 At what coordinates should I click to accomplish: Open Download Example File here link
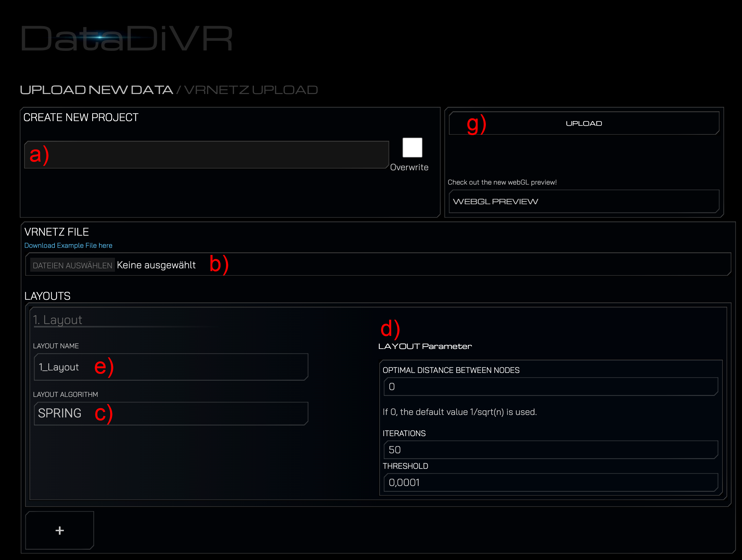click(68, 245)
